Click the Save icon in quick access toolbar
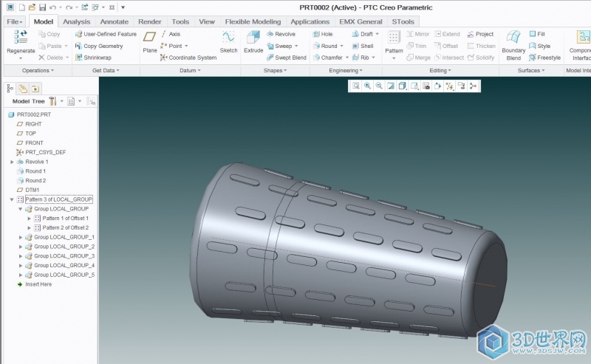 tap(42, 7)
